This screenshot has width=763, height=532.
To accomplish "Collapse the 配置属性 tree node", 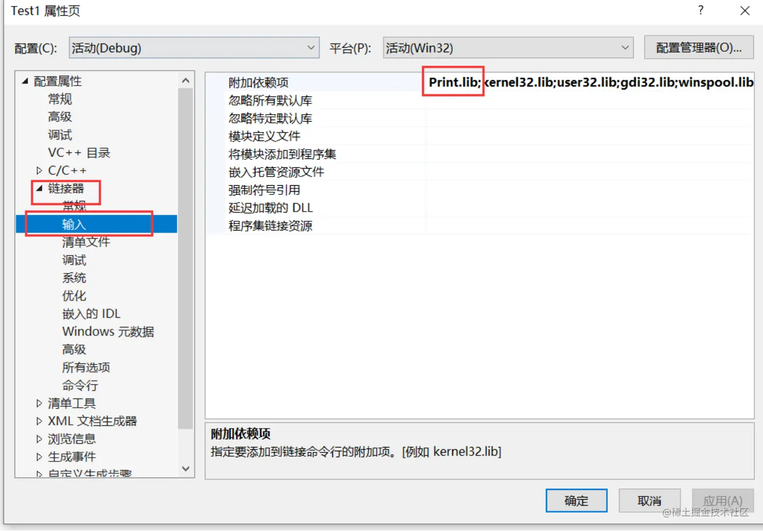I will [25, 81].
